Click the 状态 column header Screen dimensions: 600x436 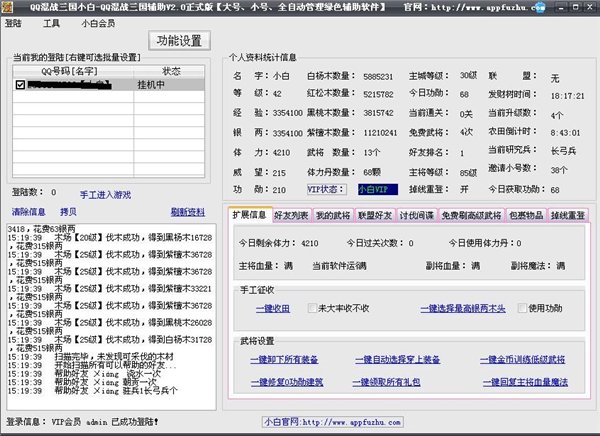pos(169,72)
